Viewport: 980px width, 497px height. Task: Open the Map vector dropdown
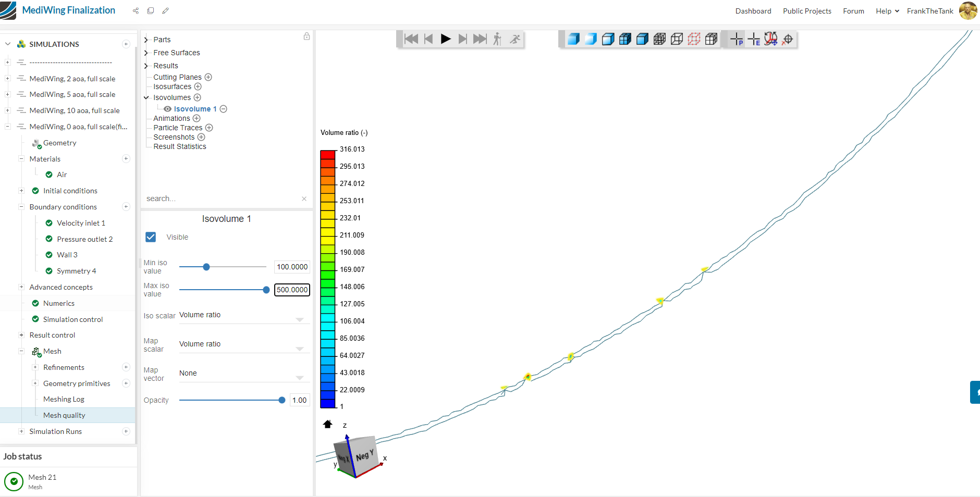[x=299, y=377]
